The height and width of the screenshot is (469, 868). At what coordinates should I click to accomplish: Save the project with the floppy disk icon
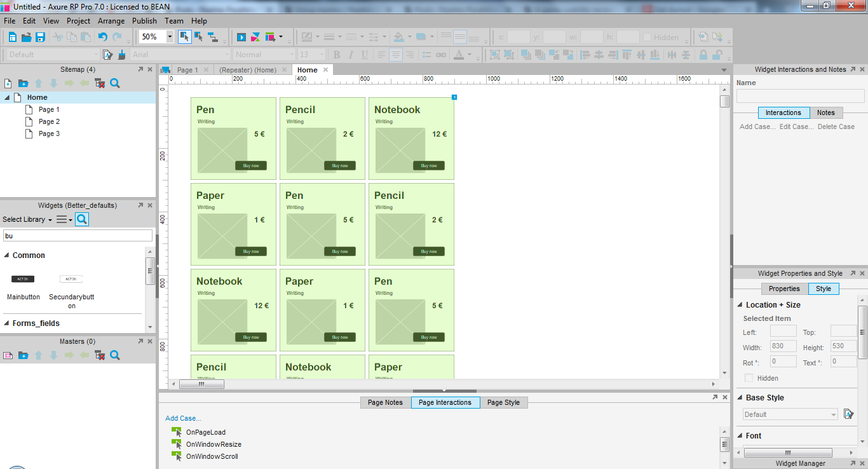pyautogui.click(x=40, y=37)
